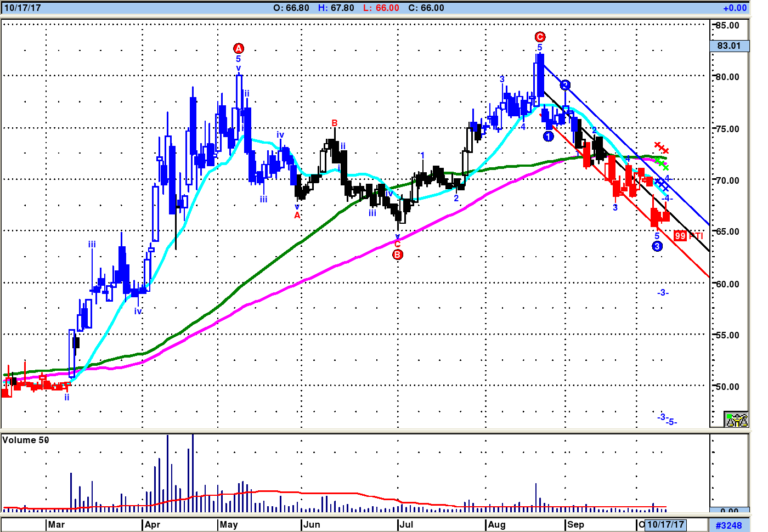The height and width of the screenshot is (532, 768).
Task: Click the +0.00 change value in header
Action: click(735, 8)
